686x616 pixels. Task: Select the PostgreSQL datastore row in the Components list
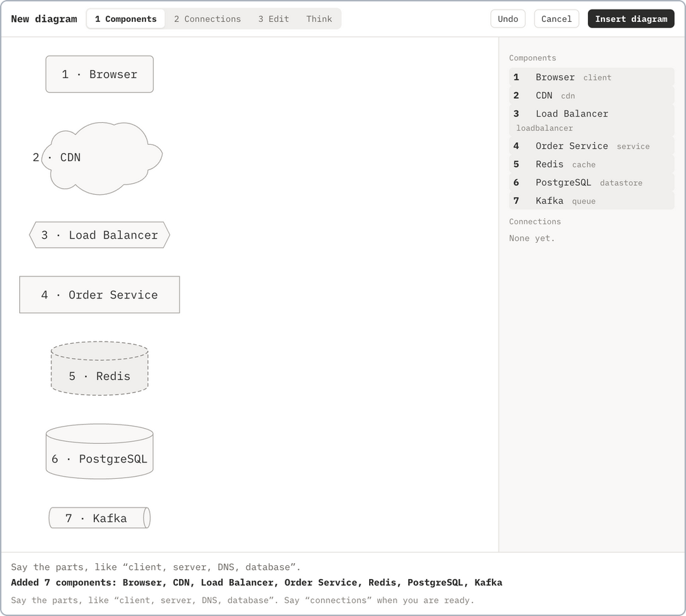[x=591, y=182]
